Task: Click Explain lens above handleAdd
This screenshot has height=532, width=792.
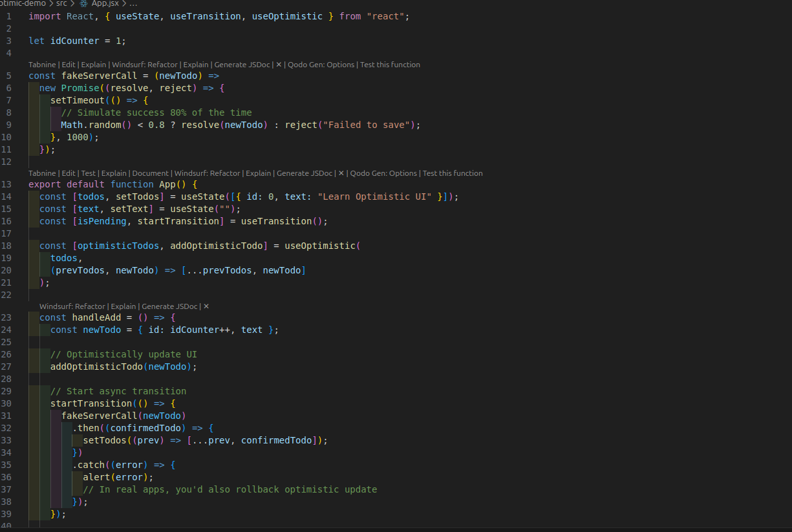Action: (x=123, y=306)
